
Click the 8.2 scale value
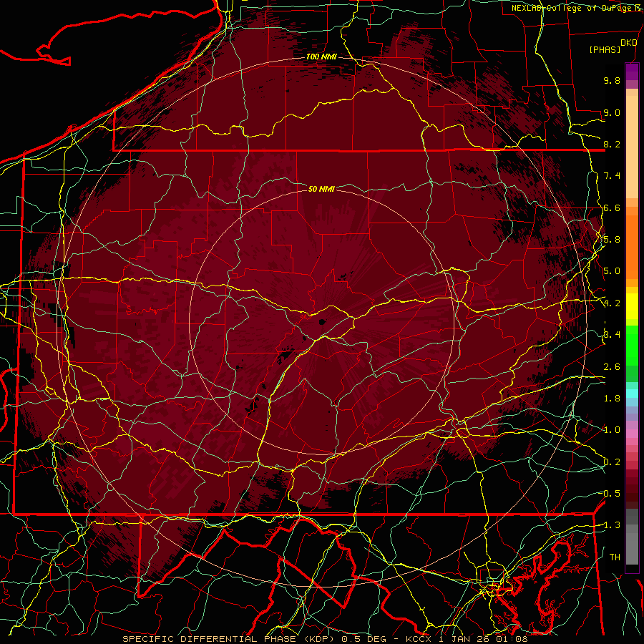pyautogui.click(x=612, y=144)
